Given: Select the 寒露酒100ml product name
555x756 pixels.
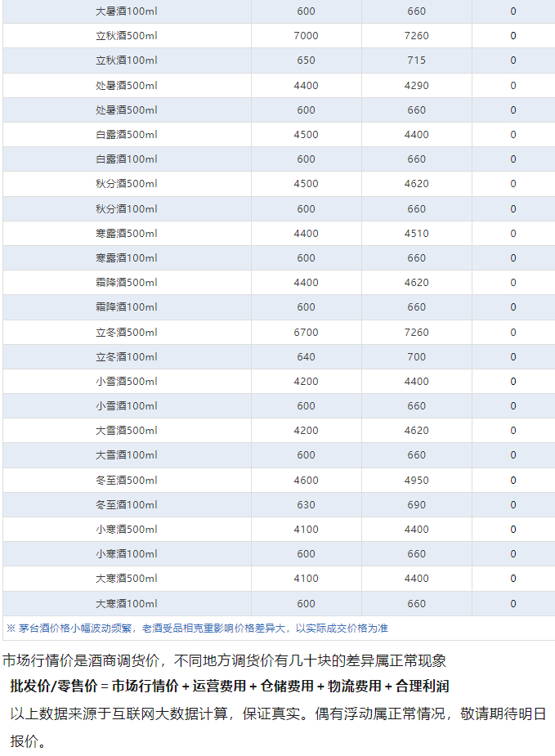Looking at the screenshot, I should (x=127, y=258).
